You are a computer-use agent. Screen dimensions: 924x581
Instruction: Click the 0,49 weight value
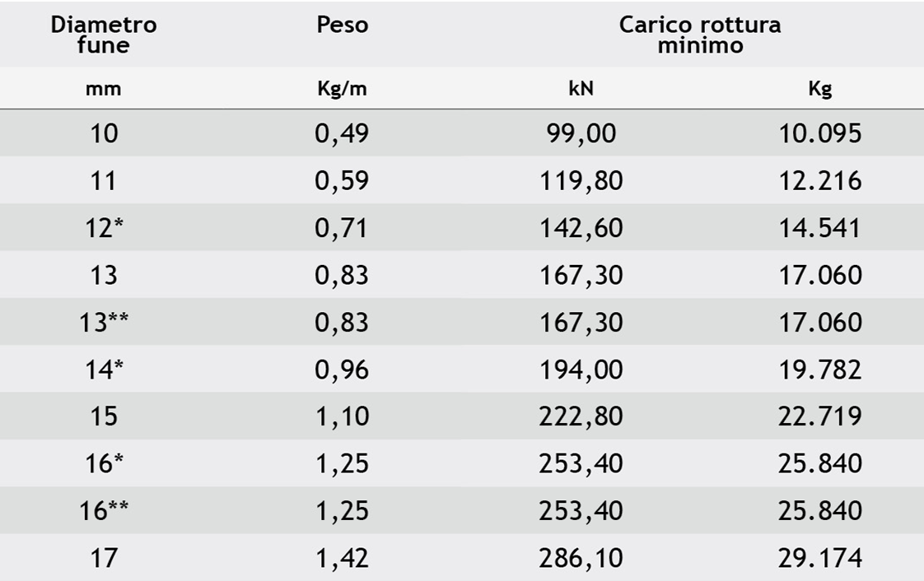click(343, 133)
